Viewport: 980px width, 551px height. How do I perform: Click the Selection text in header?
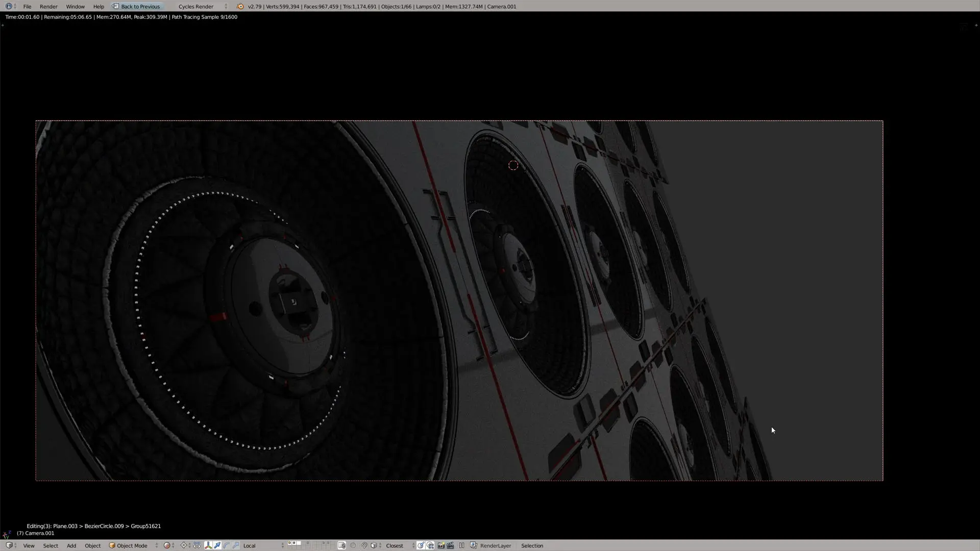coord(532,545)
